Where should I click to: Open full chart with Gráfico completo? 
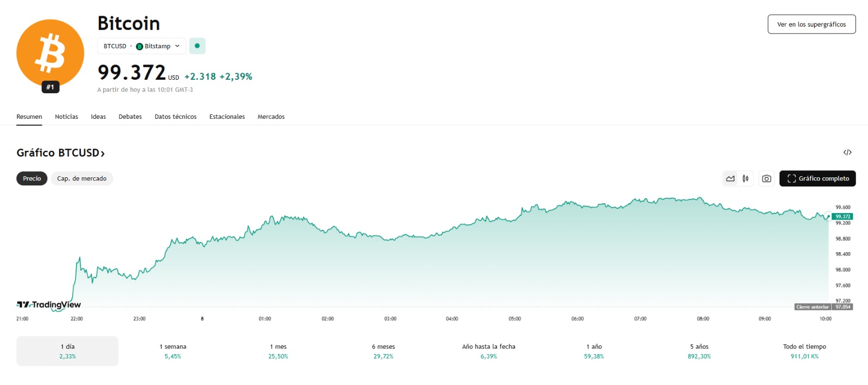pos(817,178)
